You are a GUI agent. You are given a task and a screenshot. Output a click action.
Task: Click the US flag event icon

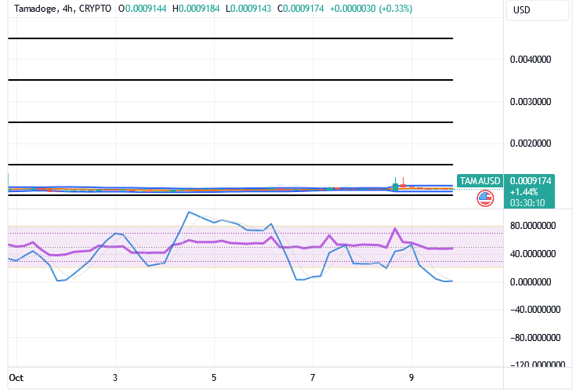pos(485,198)
